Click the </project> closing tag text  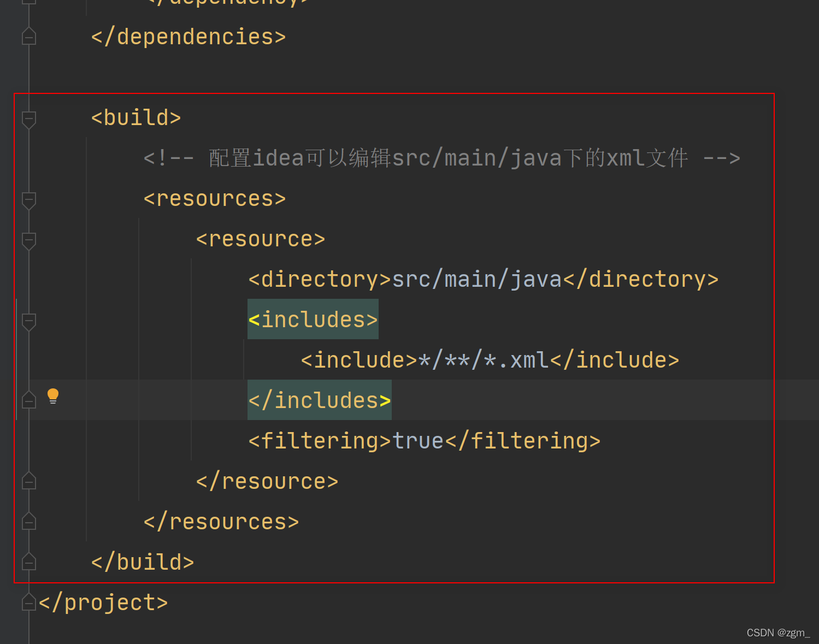click(x=103, y=603)
